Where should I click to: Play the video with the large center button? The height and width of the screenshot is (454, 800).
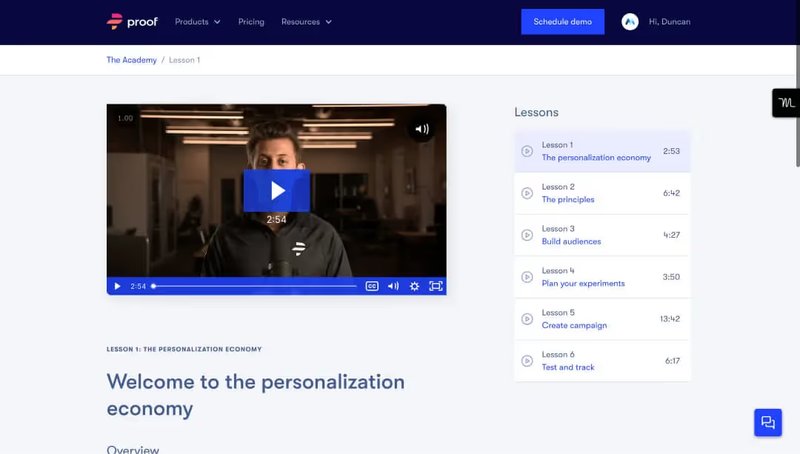(277, 190)
